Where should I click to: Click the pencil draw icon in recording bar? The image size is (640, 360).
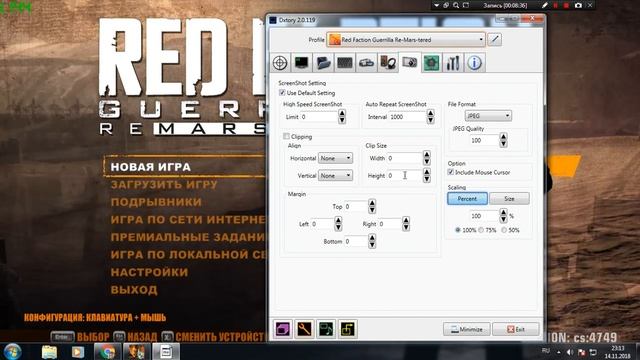(545, 5)
